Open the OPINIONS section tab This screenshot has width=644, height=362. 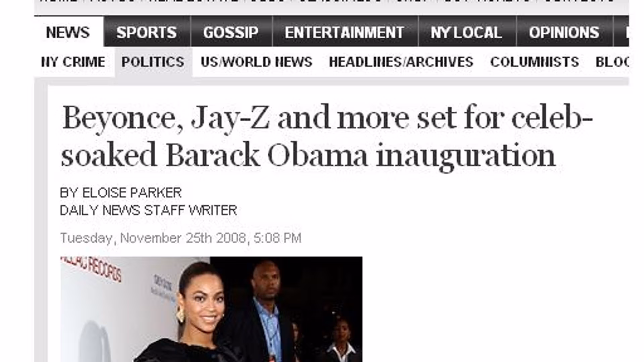(565, 32)
